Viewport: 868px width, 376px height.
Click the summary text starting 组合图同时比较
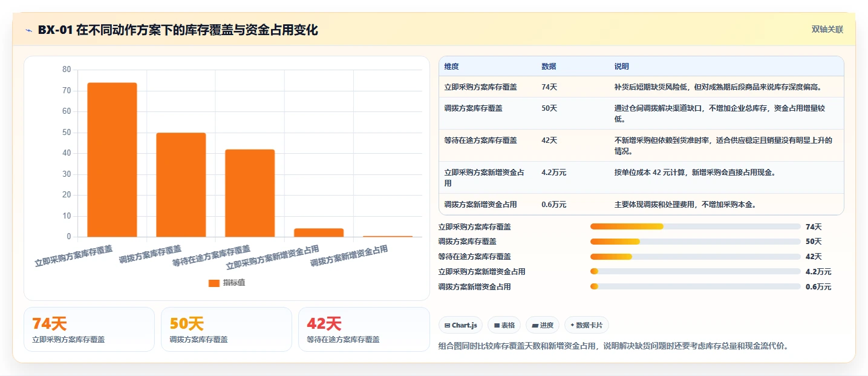614,346
